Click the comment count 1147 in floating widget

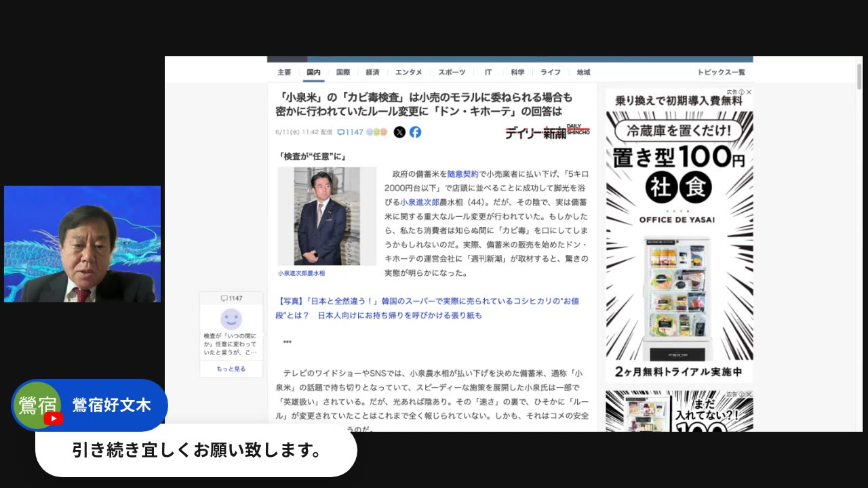point(231,298)
